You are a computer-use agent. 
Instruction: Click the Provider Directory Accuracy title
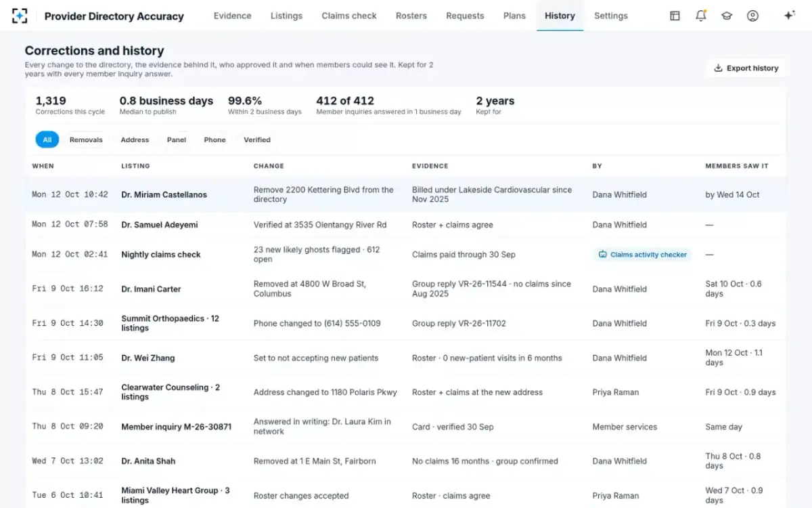(114, 16)
